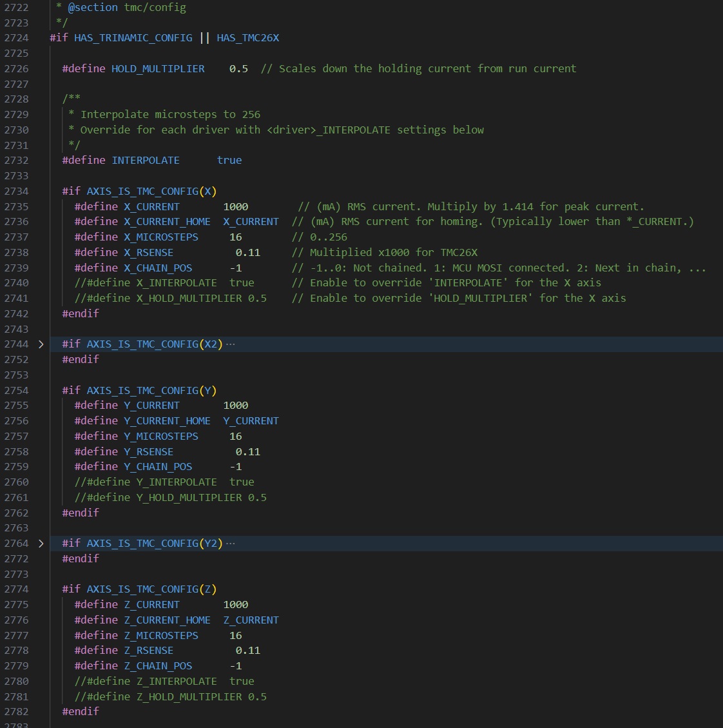Screen dimensions: 723x728
Task: Click the AXIS_IS_TMC_CONFIG(Y) macro call
Action: pyautogui.click(x=151, y=391)
